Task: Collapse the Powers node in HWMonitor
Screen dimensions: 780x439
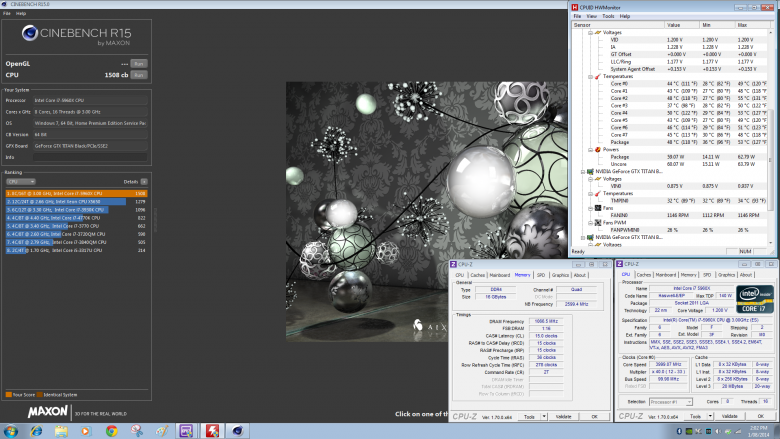Action: click(590, 150)
